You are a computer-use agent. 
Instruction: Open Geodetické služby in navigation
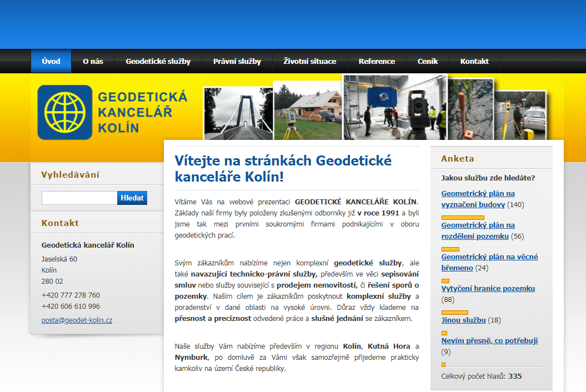coord(158,61)
